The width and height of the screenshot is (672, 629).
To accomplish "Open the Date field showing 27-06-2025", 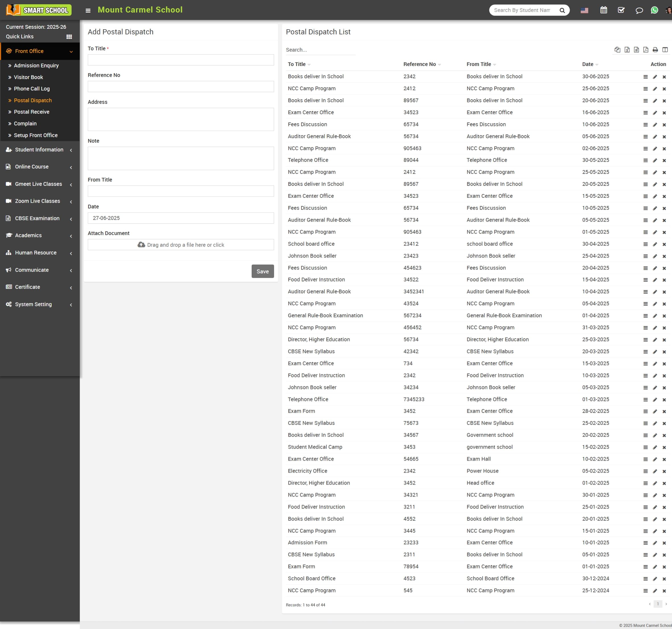I will pyautogui.click(x=181, y=218).
